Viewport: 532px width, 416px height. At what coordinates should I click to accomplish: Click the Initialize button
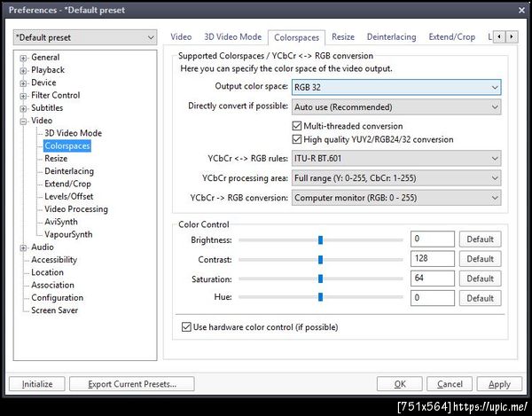tap(37, 384)
